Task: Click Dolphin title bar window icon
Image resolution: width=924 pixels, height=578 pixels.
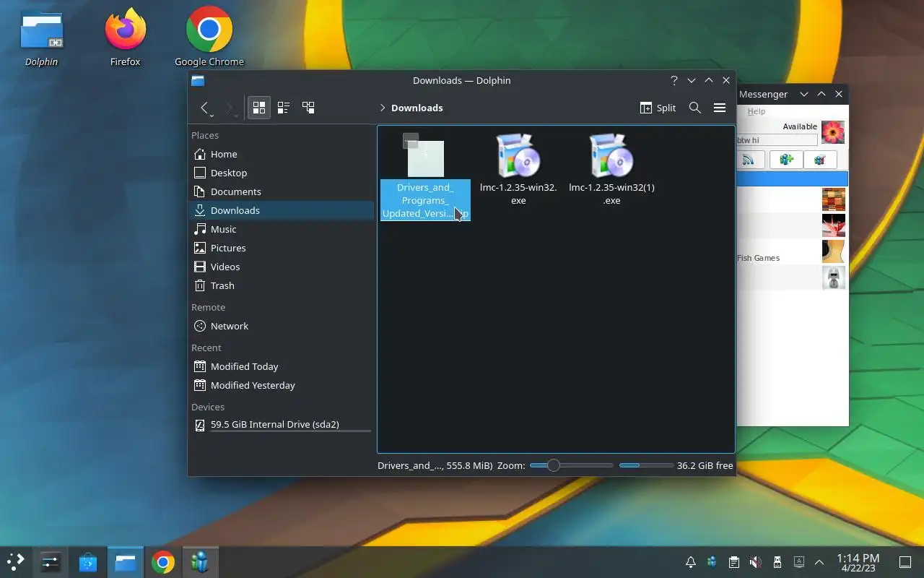Action: coord(198,80)
